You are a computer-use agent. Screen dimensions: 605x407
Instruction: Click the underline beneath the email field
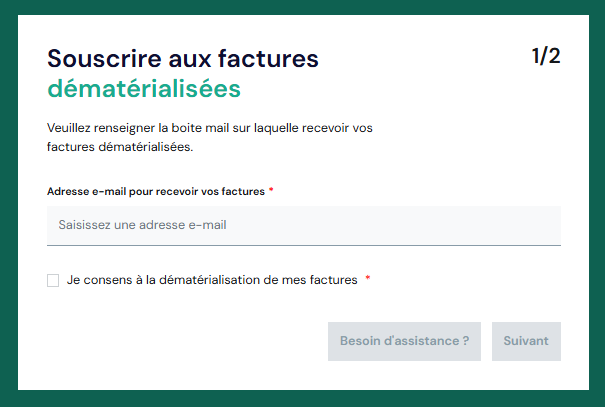[x=303, y=245]
